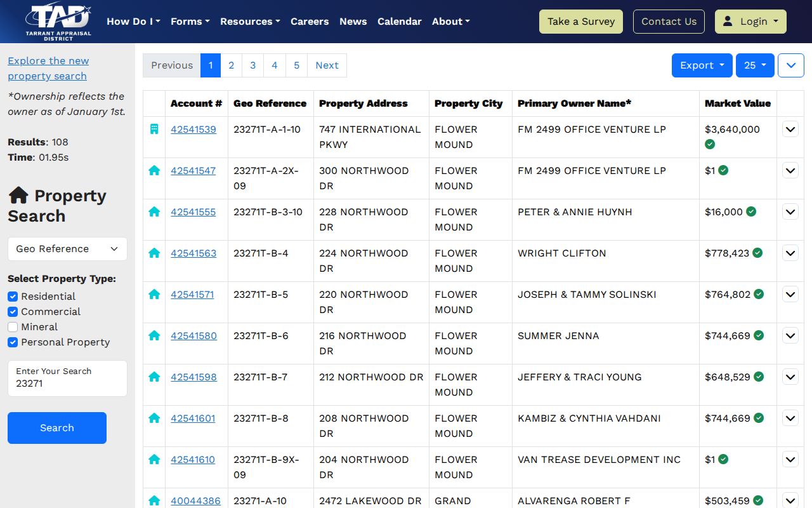Image resolution: width=812 pixels, height=508 pixels.
Task: Click the TAD Tarrant Appraisal District logo
Action: coord(58,22)
